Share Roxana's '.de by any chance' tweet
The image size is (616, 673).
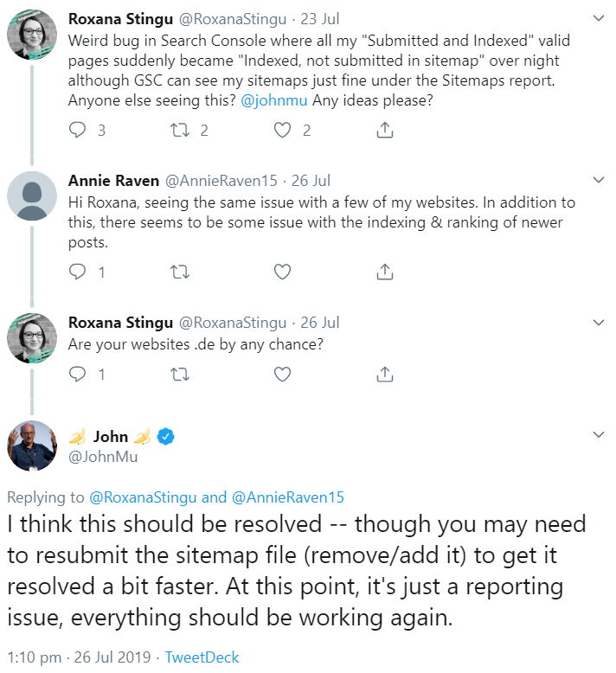386,375
